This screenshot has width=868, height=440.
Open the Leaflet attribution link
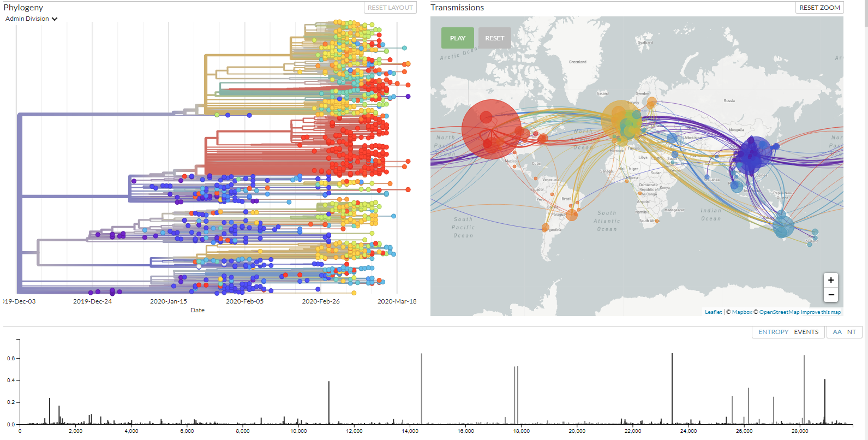tap(713, 312)
